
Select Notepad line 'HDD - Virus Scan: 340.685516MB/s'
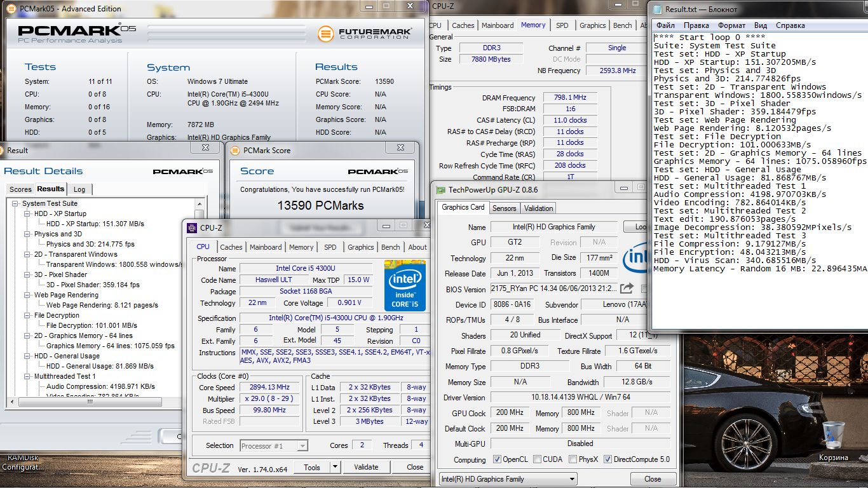pos(735,261)
